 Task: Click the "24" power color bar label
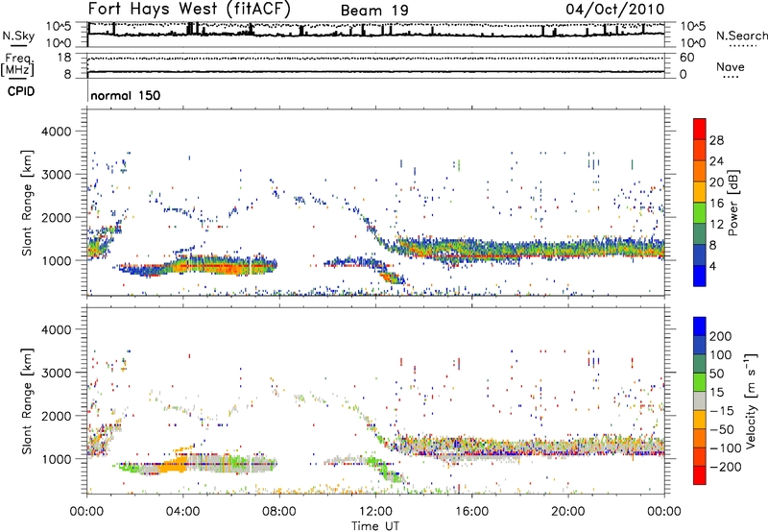click(x=716, y=161)
